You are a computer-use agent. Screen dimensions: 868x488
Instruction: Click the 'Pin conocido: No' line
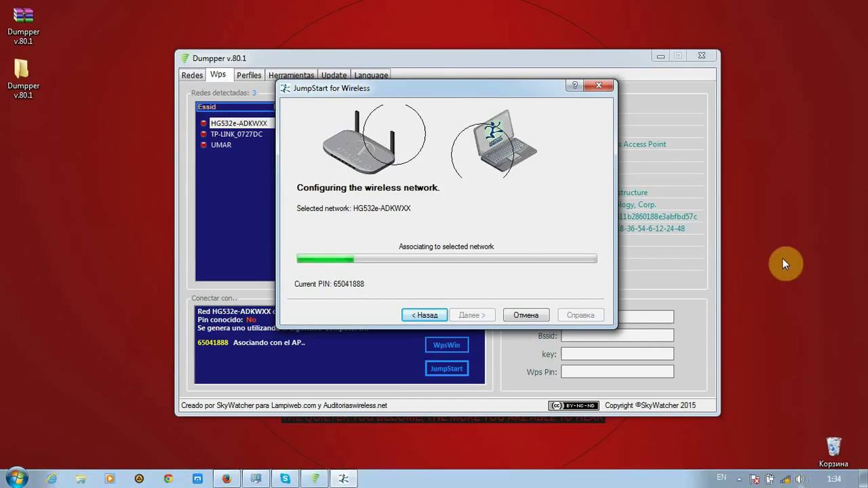point(227,320)
